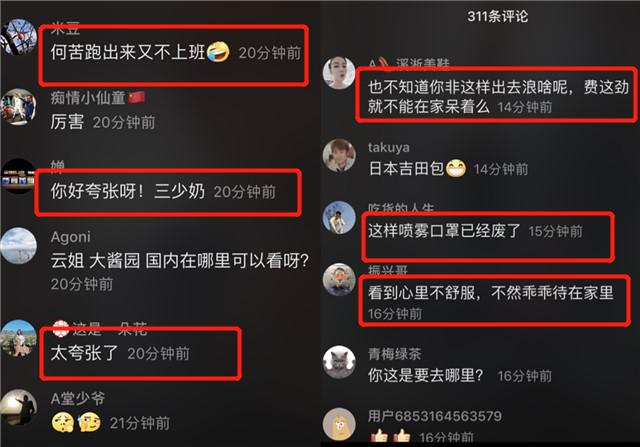Image resolution: width=640 pixels, height=447 pixels.
Task: Open avatar next to 何苦跑出来又不上班 comment
Action: 19,37
